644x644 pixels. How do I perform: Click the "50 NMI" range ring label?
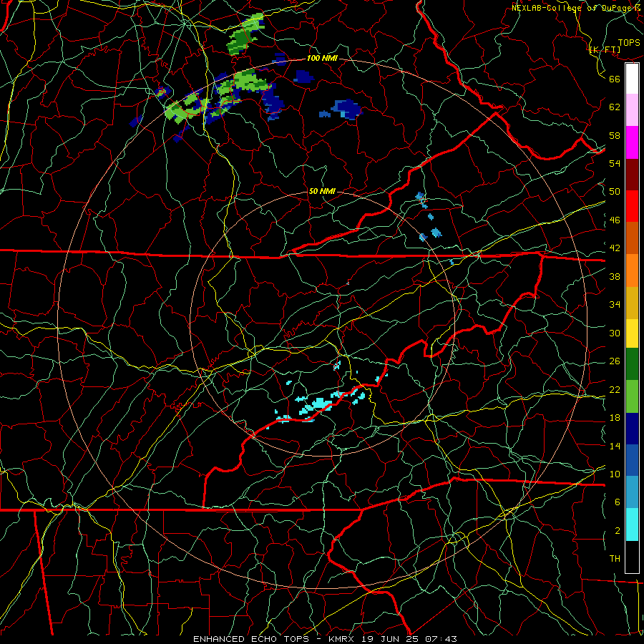pyautogui.click(x=321, y=191)
